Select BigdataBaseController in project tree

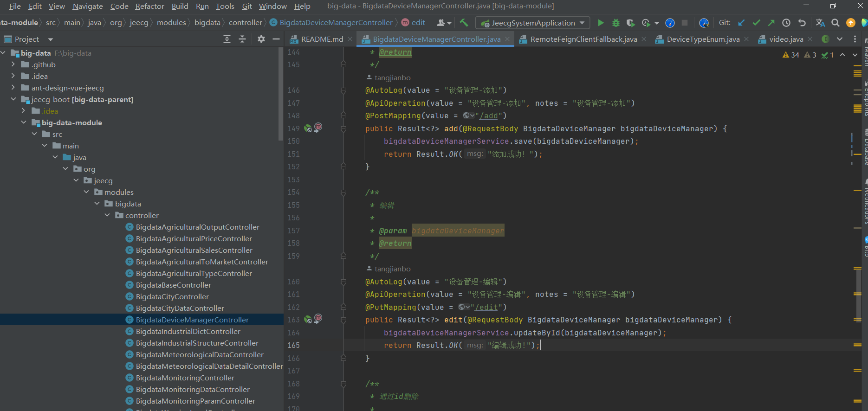coord(173,285)
